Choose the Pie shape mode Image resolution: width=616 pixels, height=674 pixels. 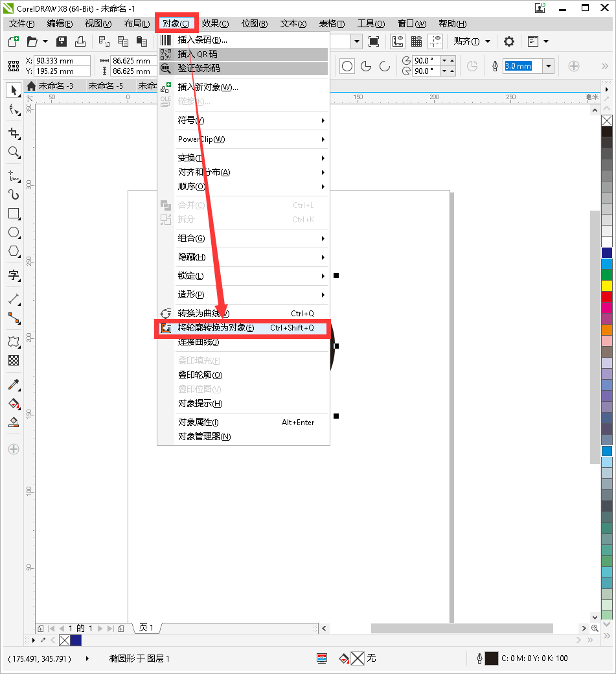[x=365, y=66]
